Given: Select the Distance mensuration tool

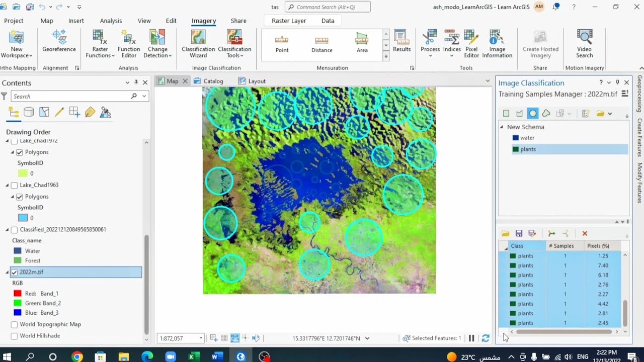Looking at the screenshot, I should coord(322,44).
